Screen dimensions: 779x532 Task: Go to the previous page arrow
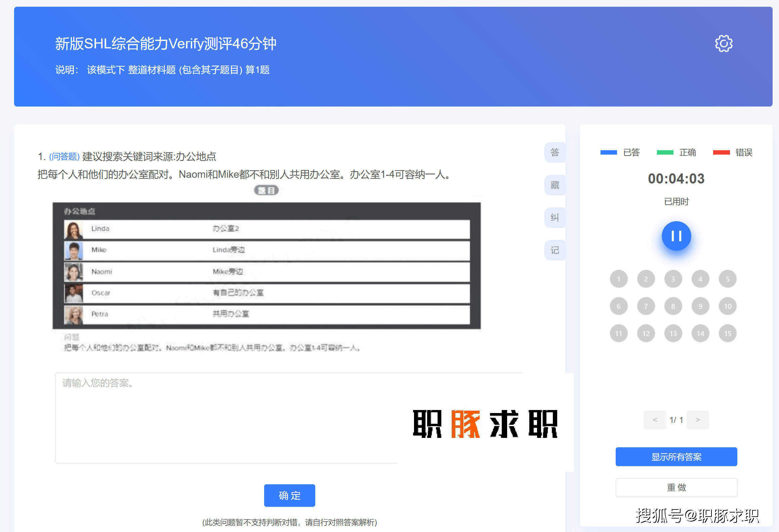click(x=655, y=420)
